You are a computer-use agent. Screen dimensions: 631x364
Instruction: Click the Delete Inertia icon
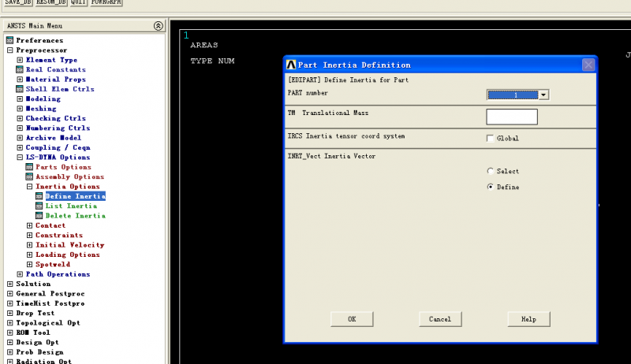click(x=39, y=216)
